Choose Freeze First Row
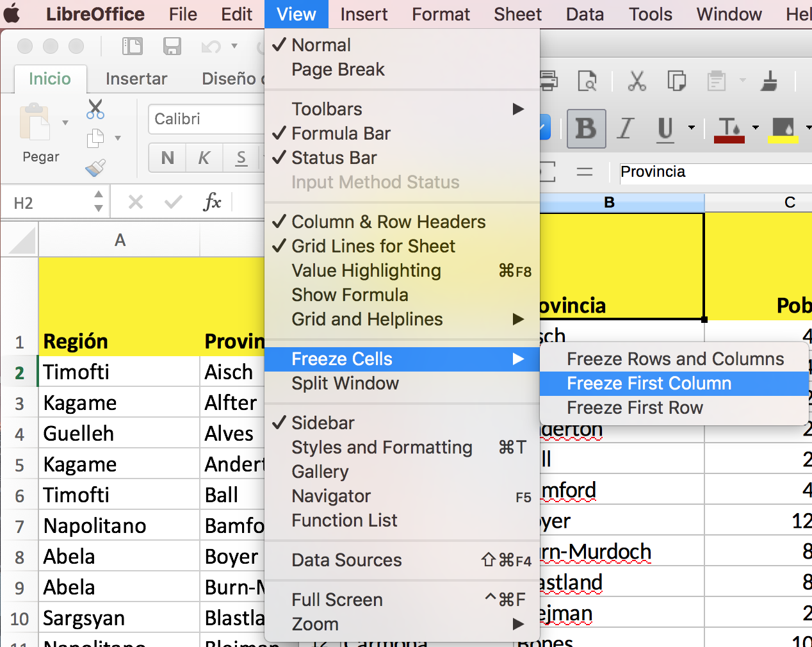The width and height of the screenshot is (812, 647). [x=674, y=407]
